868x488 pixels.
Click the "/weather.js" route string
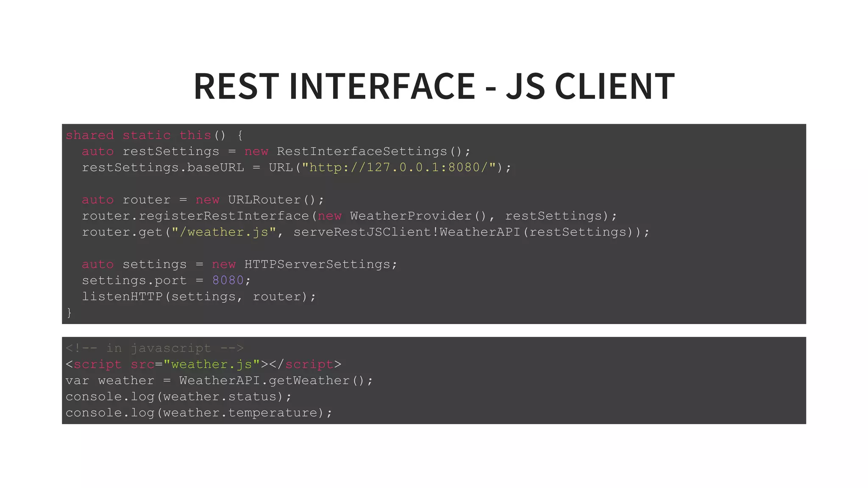click(x=224, y=232)
